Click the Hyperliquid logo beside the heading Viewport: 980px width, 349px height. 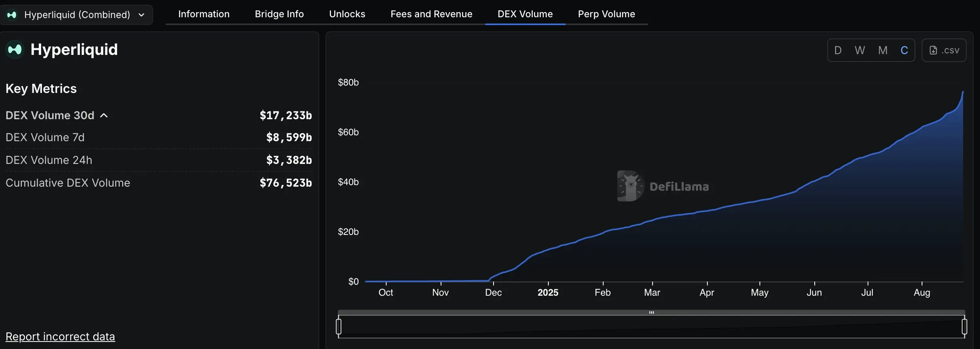point(15,49)
